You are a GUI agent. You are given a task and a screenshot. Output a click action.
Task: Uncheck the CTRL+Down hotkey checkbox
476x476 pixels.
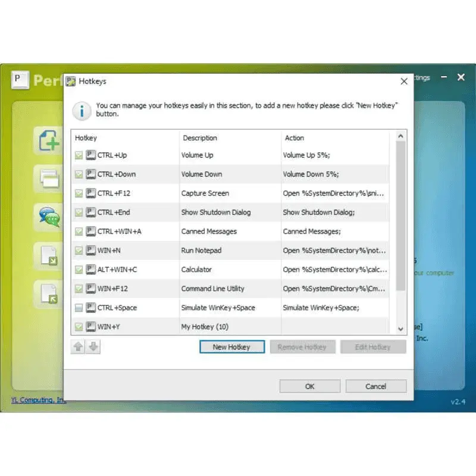pyautogui.click(x=79, y=174)
